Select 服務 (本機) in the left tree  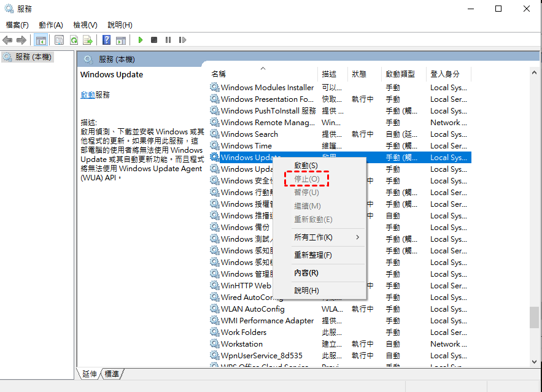point(28,57)
